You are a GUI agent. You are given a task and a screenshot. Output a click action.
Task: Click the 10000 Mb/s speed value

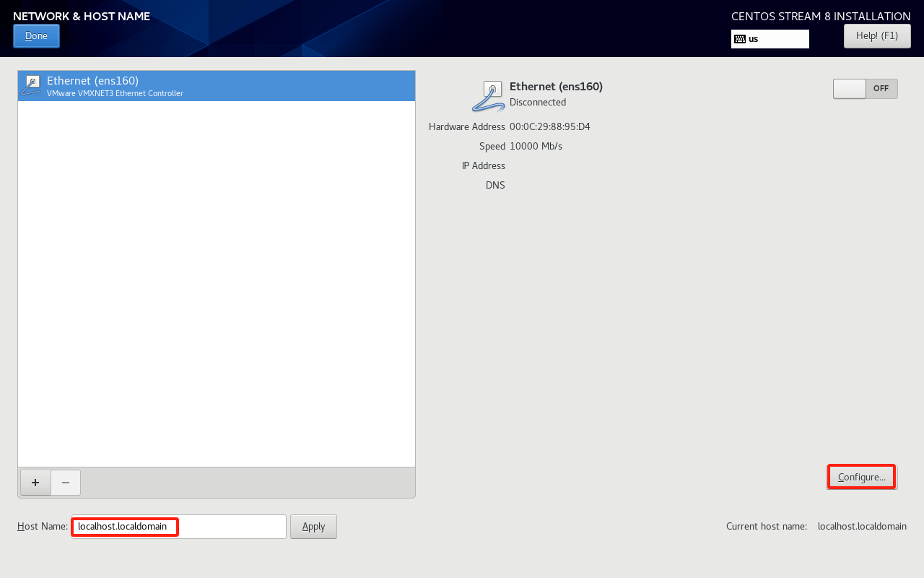pyautogui.click(x=536, y=147)
